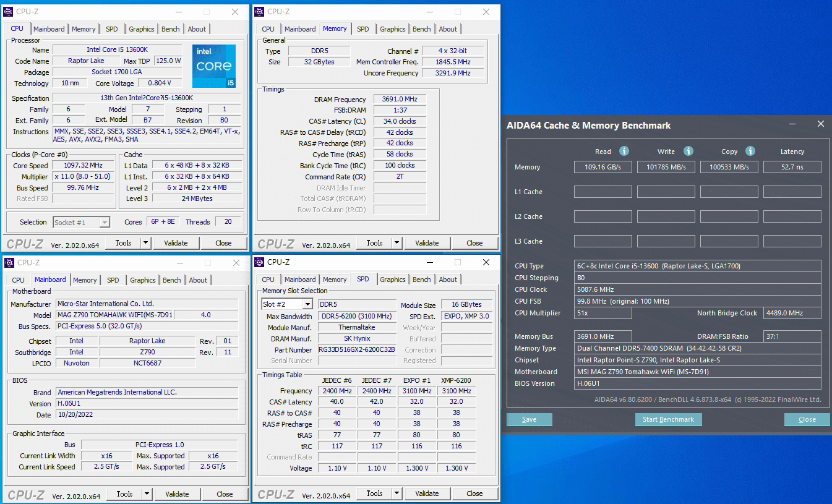Viewport: 832px width, 504px height.
Task: Click Max Bandwidth DDR5-6200 (3100 MHz) field
Action: pos(357,317)
